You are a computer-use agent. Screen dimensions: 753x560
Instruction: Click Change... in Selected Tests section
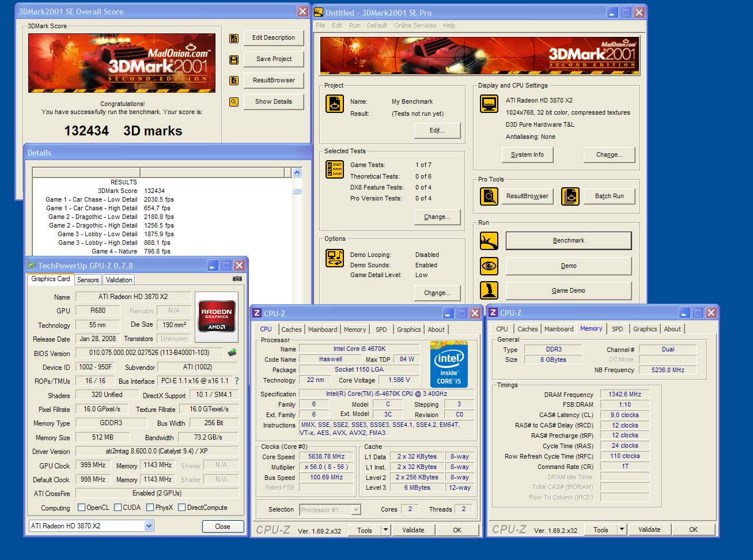pyautogui.click(x=437, y=217)
